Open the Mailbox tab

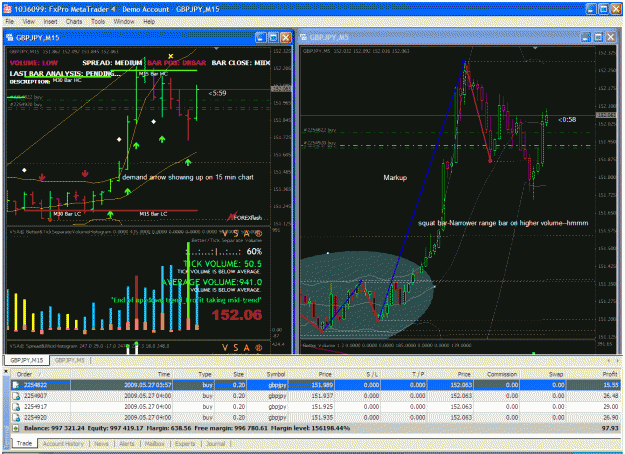coord(154,444)
